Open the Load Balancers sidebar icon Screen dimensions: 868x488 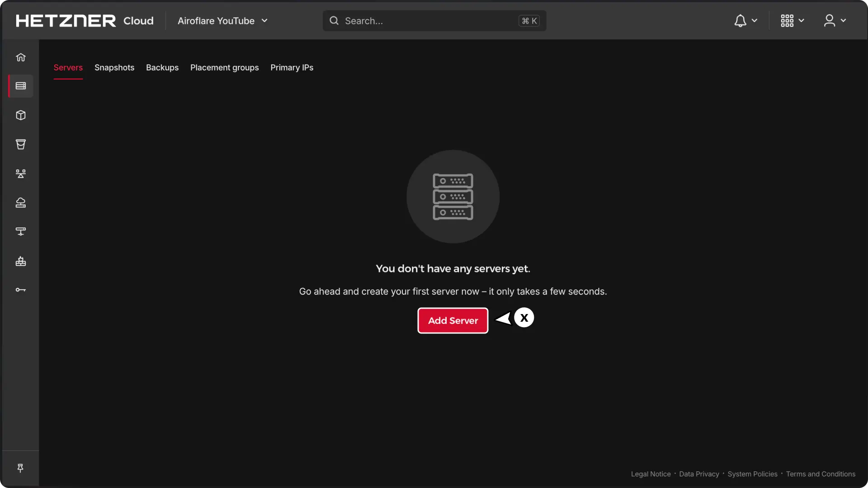point(21,174)
